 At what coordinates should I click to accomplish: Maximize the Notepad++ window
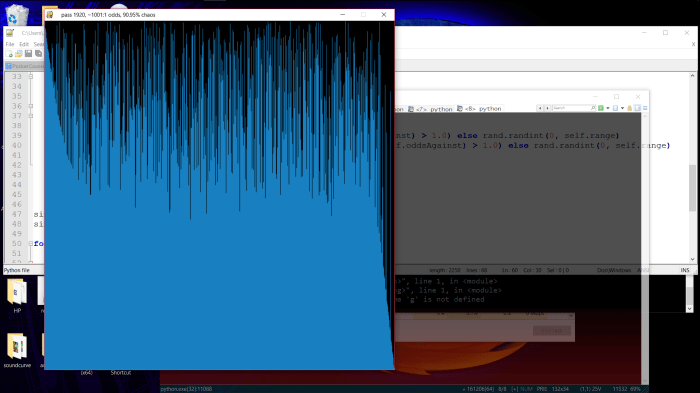pos(665,33)
